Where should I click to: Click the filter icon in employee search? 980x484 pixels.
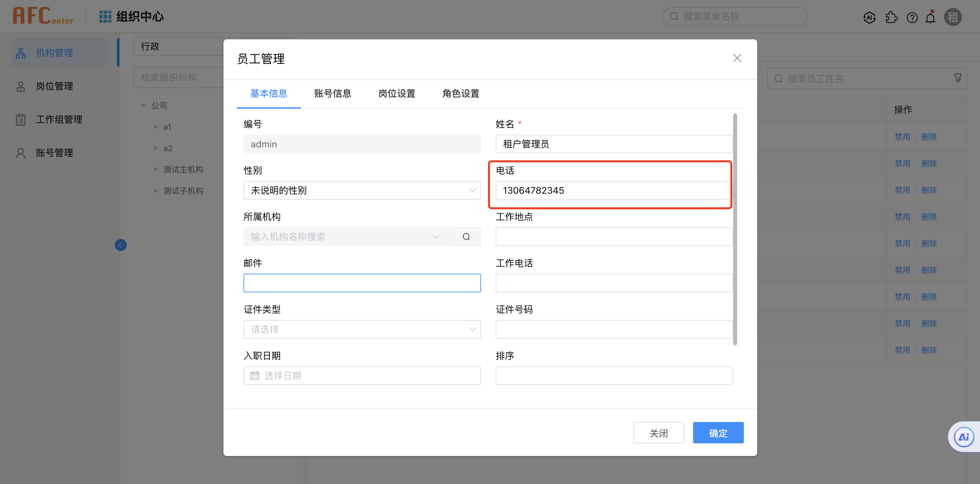[x=958, y=78]
